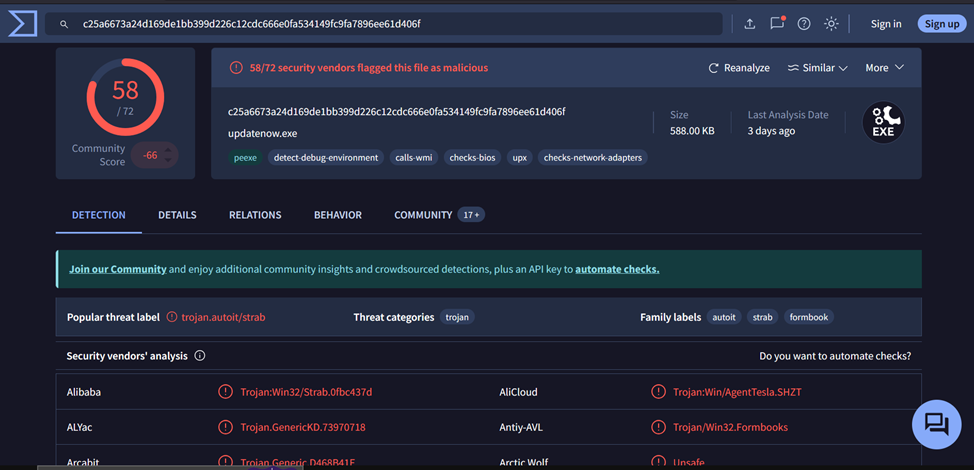Screen dimensions: 974x470
Task: Click the calls-wmi tag
Action: pyautogui.click(x=414, y=158)
